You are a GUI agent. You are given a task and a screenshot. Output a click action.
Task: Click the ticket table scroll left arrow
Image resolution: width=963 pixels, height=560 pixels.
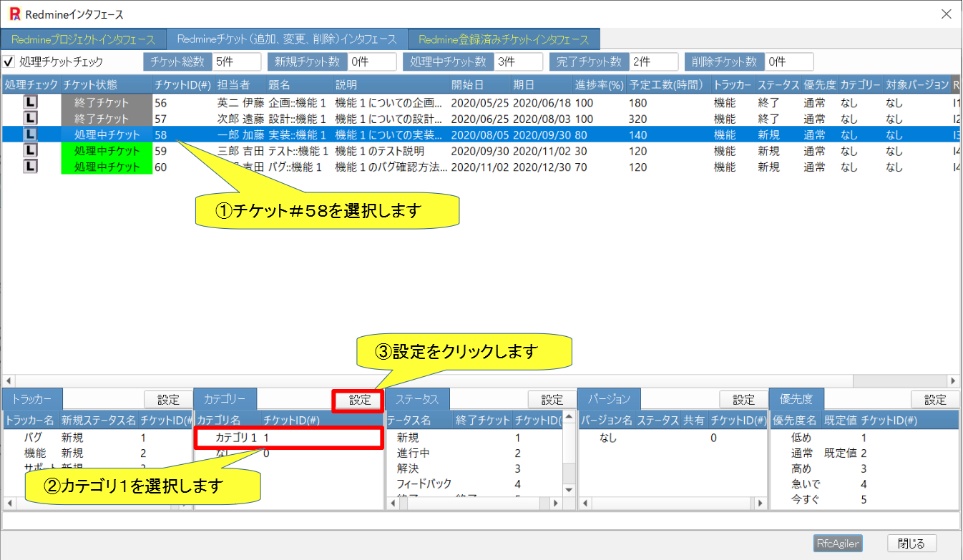coord(9,381)
